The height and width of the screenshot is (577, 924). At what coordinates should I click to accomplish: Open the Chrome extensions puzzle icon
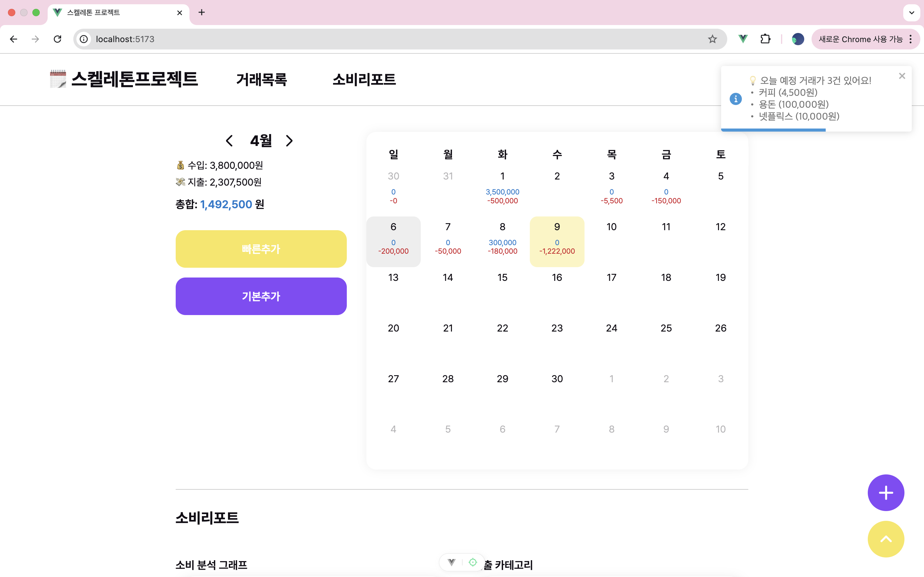coord(765,39)
